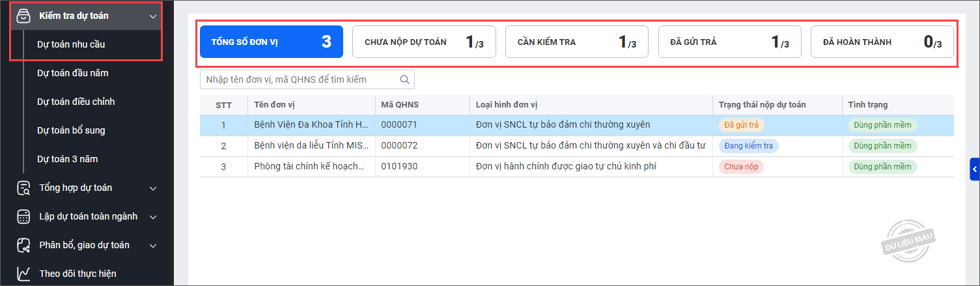Screen dimensions: 980x286
Task: Show units under Cần kiểm tra
Action: coord(576,42)
